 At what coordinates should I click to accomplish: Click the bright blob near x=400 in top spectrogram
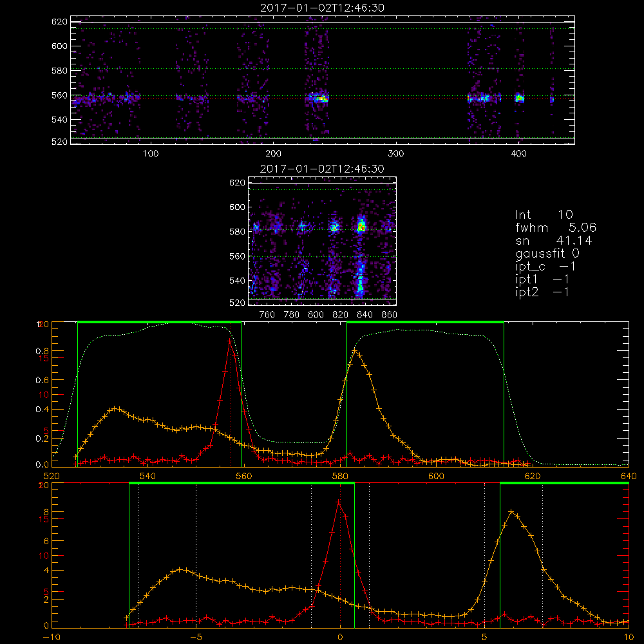[520, 98]
